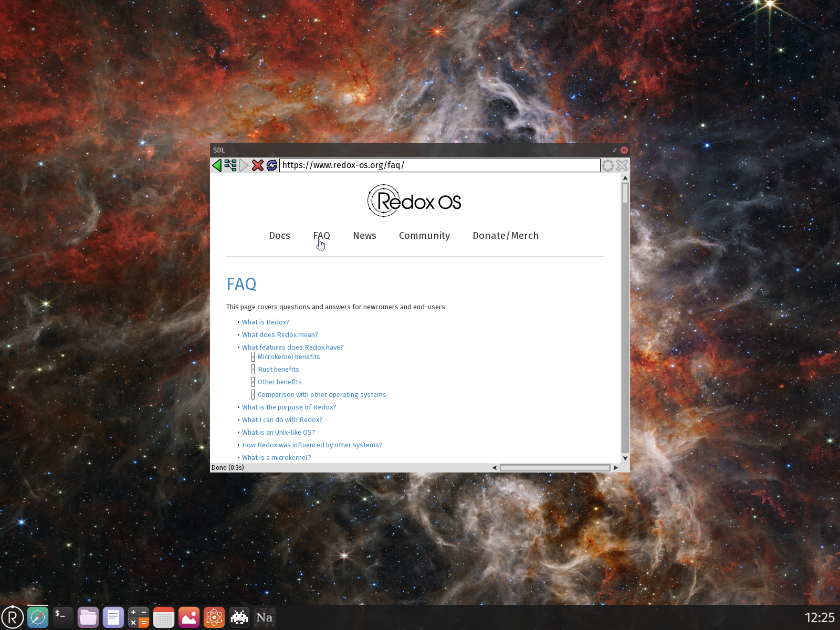
Task: Open the terminal from the taskbar
Action: 63,617
